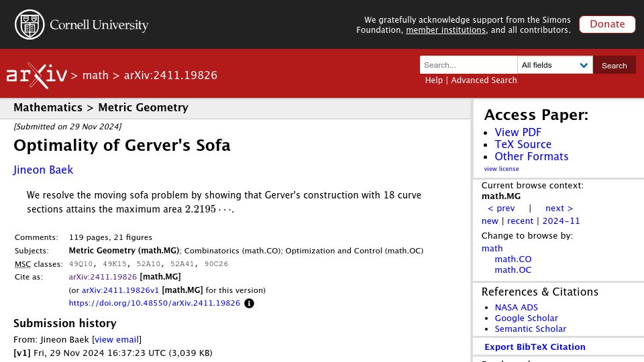Open the All fields dropdown

(555, 65)
